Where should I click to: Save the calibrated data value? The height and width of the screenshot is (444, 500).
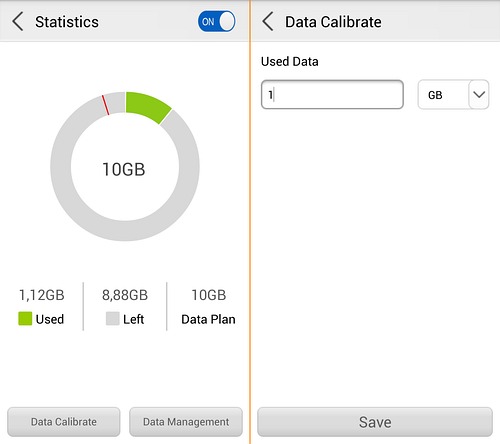point(375,422)
